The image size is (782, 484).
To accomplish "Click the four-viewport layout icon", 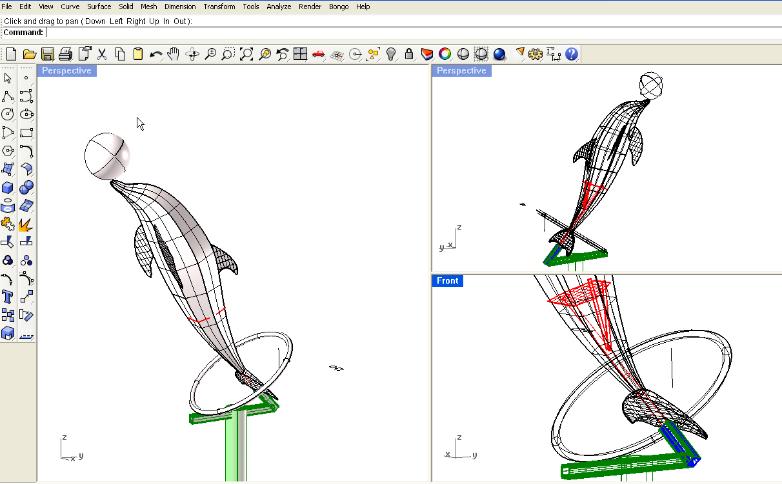I will 300,54.
